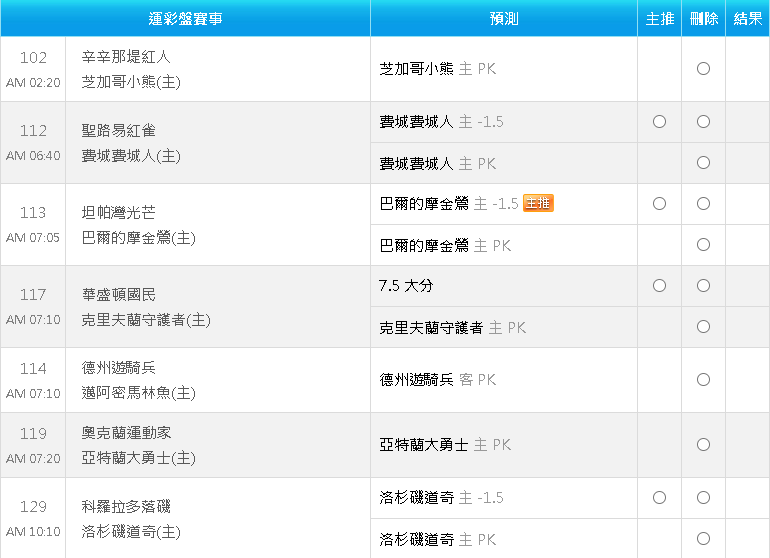The image size is (770, 558).
Task: Click prediction 費城費城人 主 -1.5
Action: pyautogui.click(x=441, y=122)
